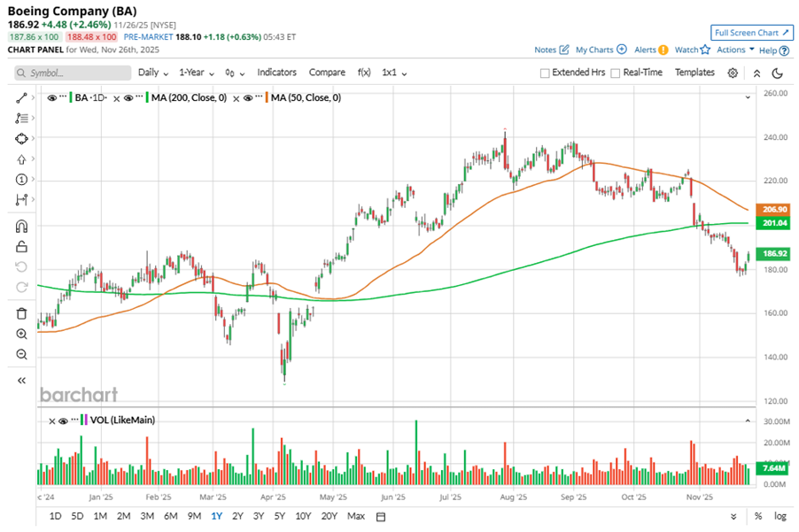Remove the VOL study using its X
The image size is (799, 532).
[51, 421]
